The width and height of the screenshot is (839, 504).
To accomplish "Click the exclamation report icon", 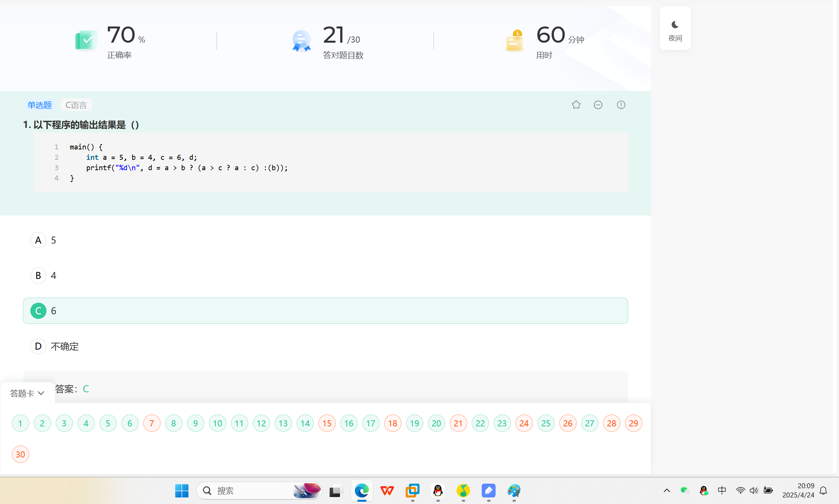I will [621, 105].
